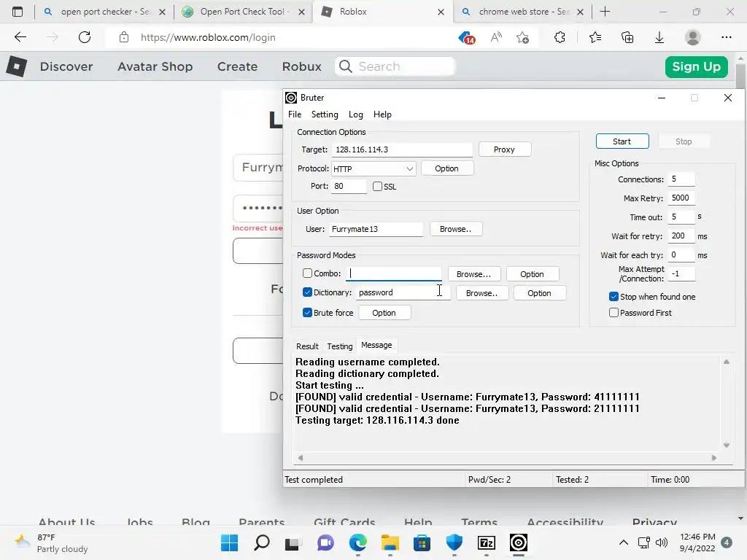Open the Help menu in Bruter
The width and height of the screenshot is (747, 560).
(x=382, y=114)
